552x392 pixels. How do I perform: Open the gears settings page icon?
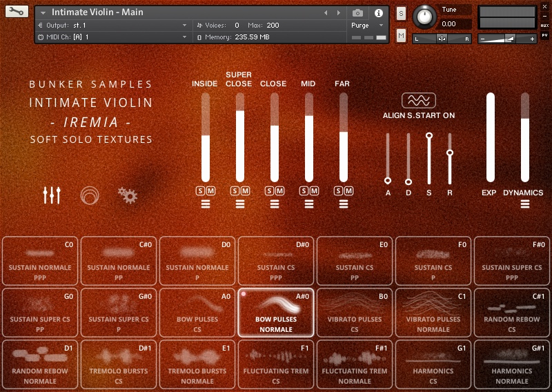(x=128, y=195)
